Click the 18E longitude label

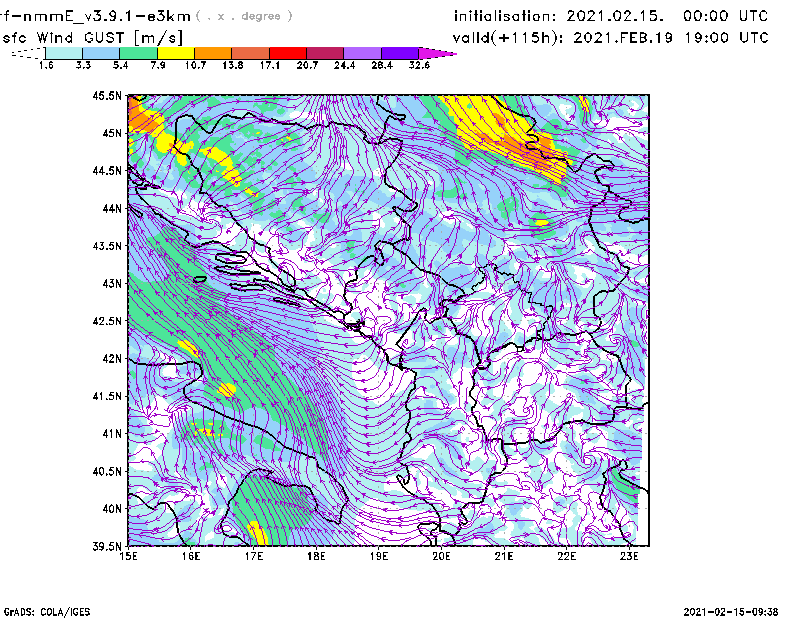pyautogui.click(x=316, y=556)
